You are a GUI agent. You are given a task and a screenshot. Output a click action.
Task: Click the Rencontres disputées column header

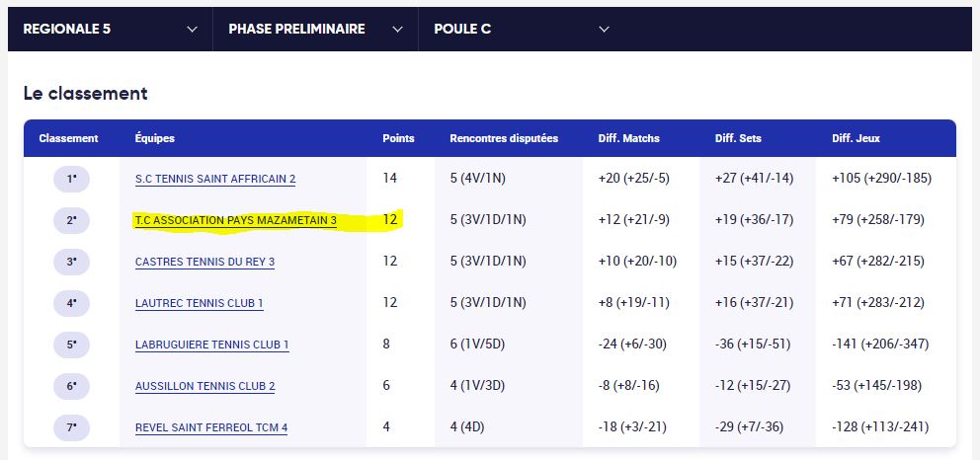503,138
